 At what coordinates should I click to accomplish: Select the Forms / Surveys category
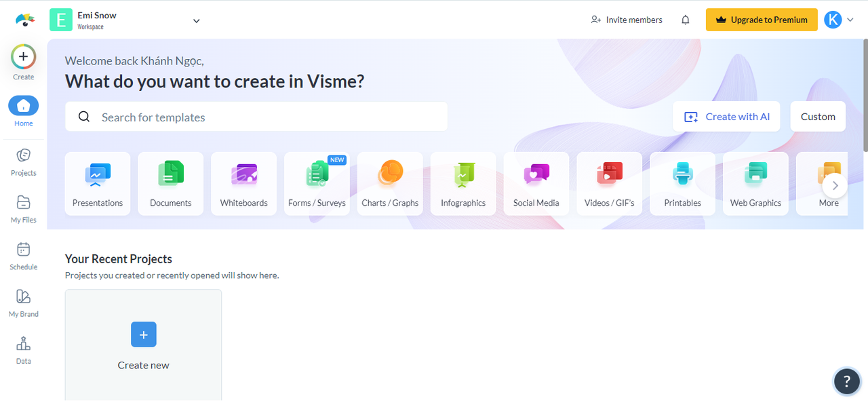pos(317,184)
